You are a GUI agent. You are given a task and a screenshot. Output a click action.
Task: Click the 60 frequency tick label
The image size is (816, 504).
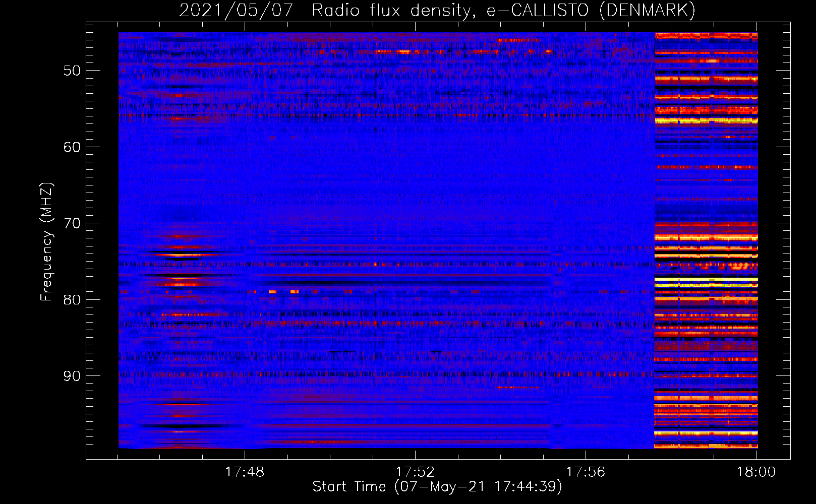pyautogui.click(x=72, y=147)
